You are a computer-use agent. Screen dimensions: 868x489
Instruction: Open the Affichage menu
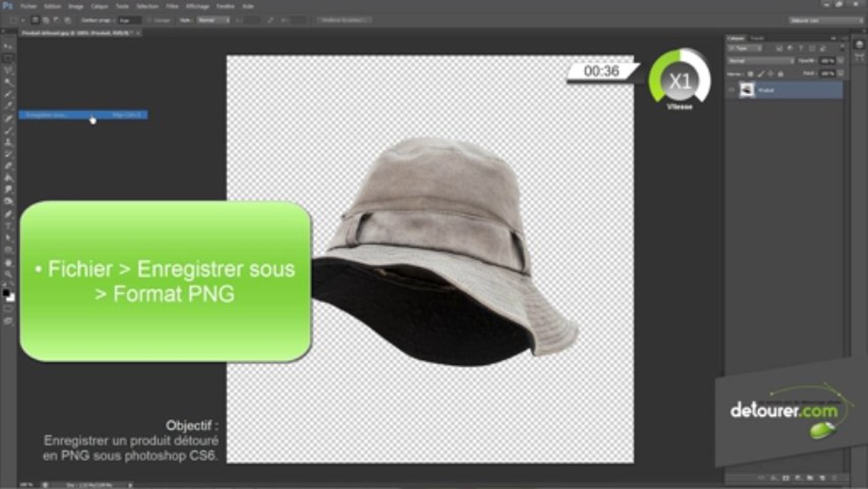197,6
